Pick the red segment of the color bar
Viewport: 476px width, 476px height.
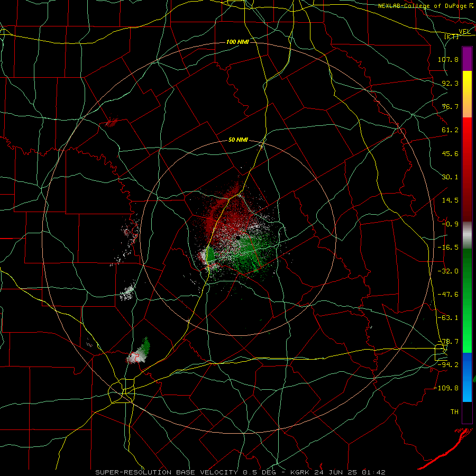coord(467,169)
